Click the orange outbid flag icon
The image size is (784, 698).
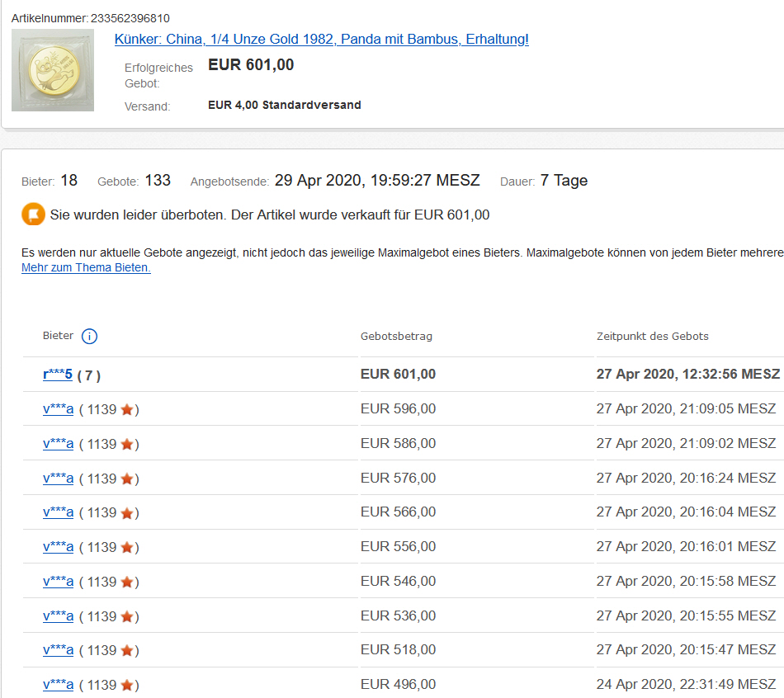point(33,215)
